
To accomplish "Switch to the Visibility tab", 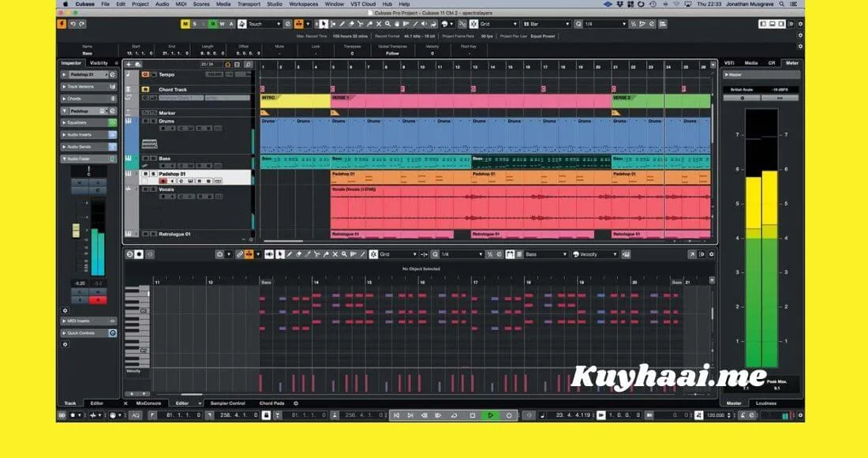I will [99, 63].
